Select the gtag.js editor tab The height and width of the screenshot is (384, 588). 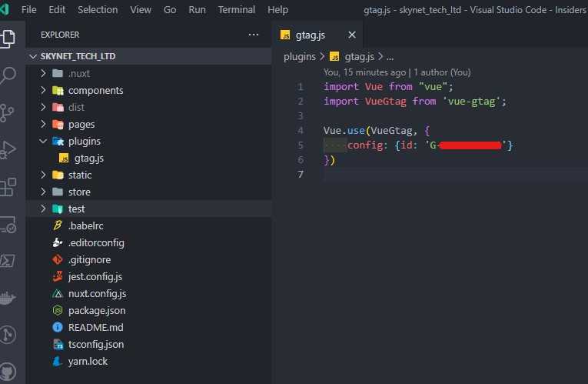click(318, 35)
